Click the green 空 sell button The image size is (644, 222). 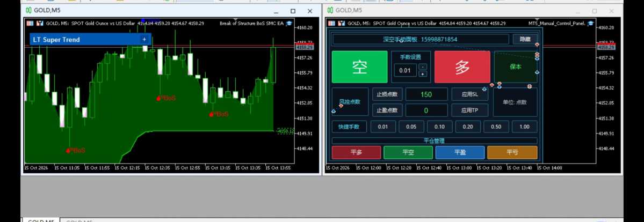pos(359,67)
